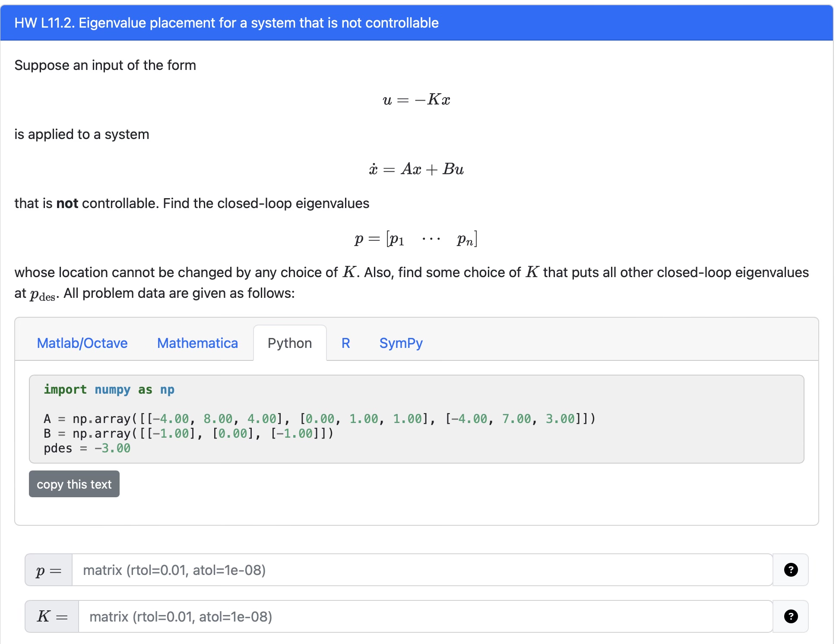
Task: Click the question mark icon beside the K input
Action: tap(790, 616)
